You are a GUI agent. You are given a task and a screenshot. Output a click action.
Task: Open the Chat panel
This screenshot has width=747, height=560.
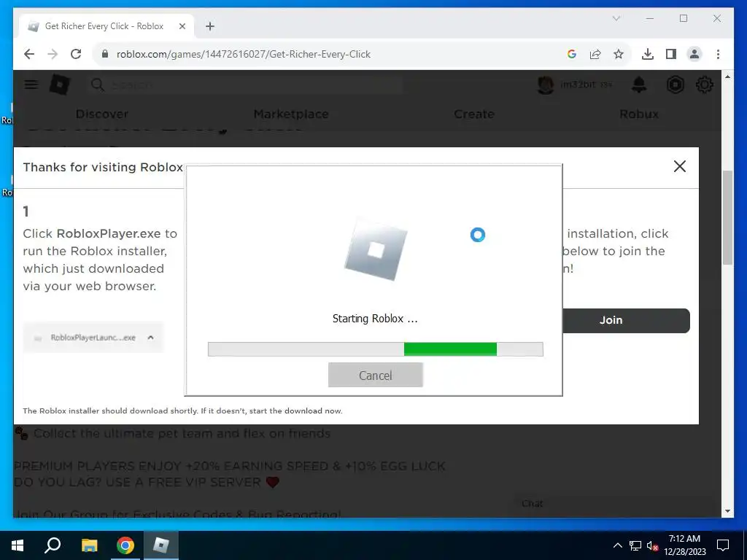[x=532, y=503]
